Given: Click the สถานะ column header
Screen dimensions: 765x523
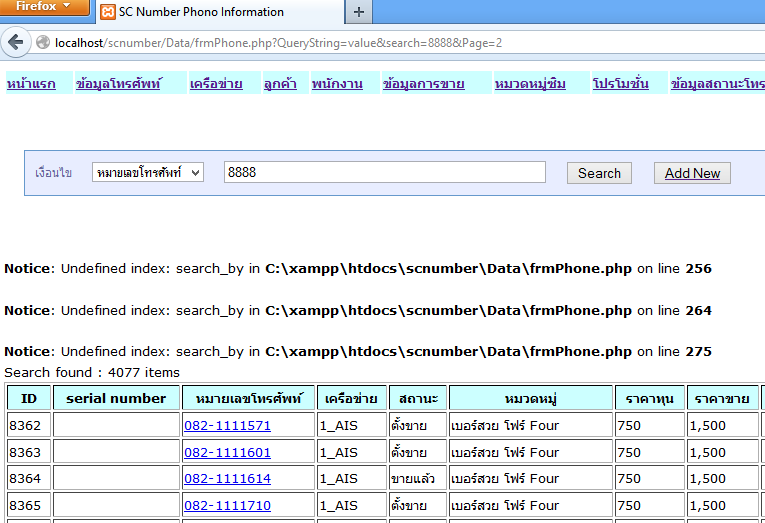Looking at the screenshot, I should coord(418,399).
